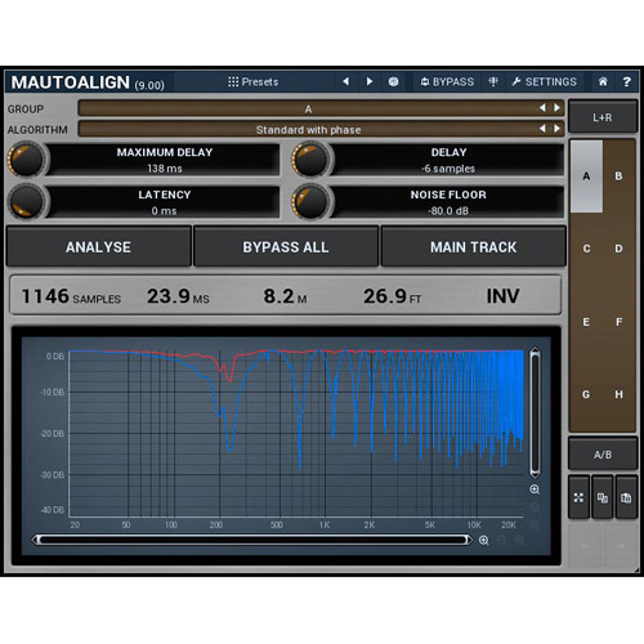Go to the next preset arrow
This screenshot has height=644, width=644.
point(369,82)
